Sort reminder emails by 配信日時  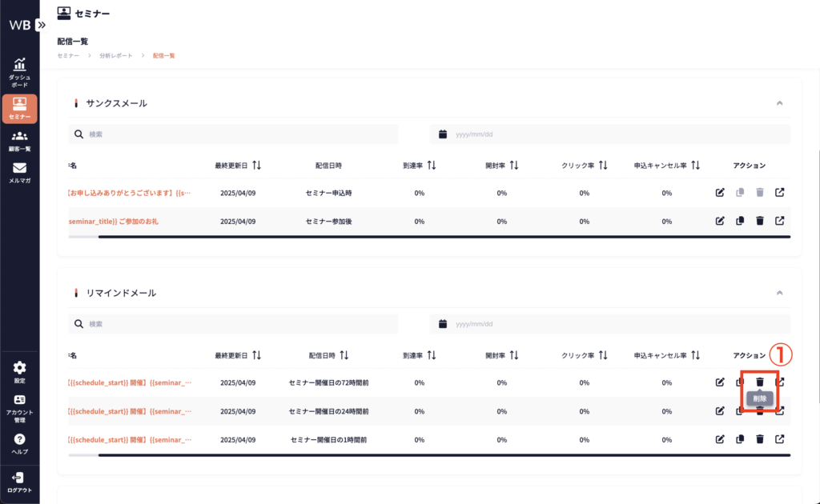pyautogui.click(x=344, y=355)
